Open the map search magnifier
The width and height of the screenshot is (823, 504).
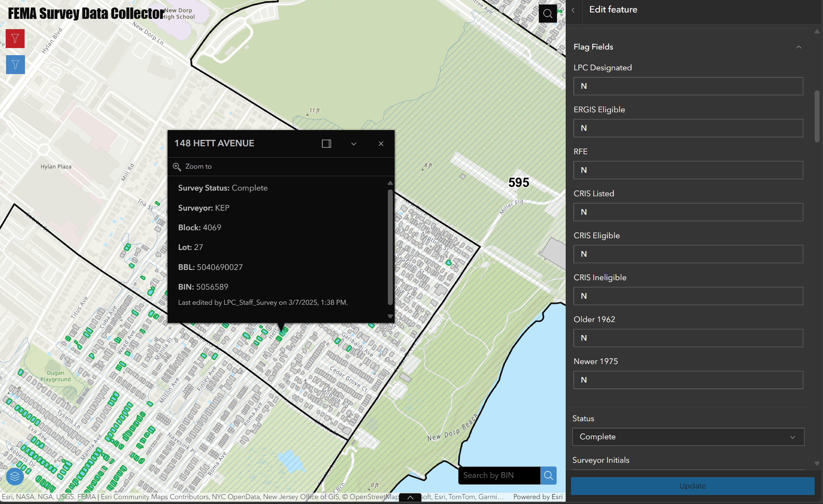click(547, 14)
